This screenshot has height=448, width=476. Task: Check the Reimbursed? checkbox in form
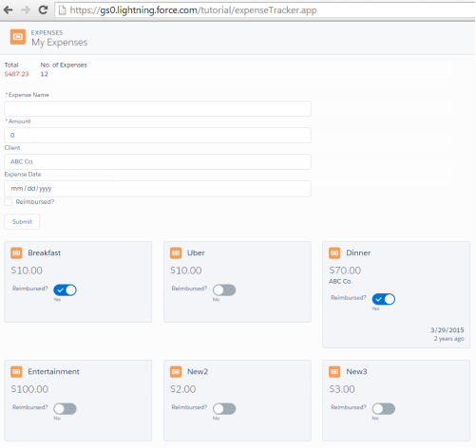pyautogui.click(x=9, y=202)
